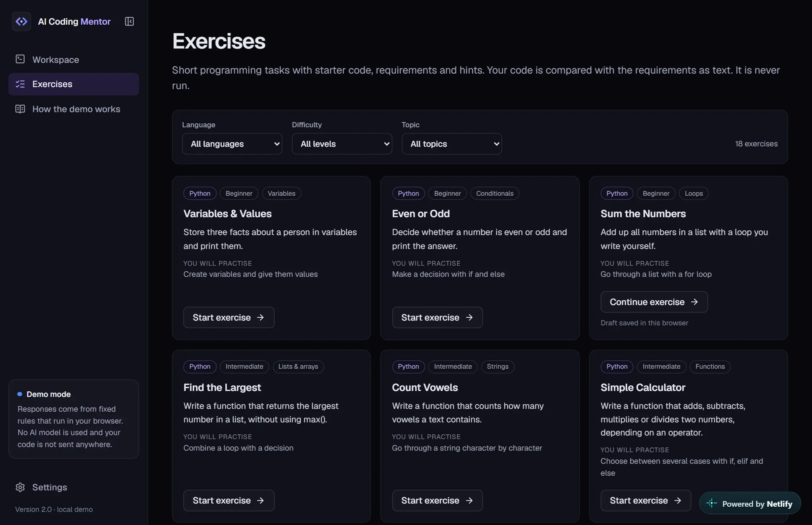
Task: Start the Variables & Values exercise
Action: point(229,317)
